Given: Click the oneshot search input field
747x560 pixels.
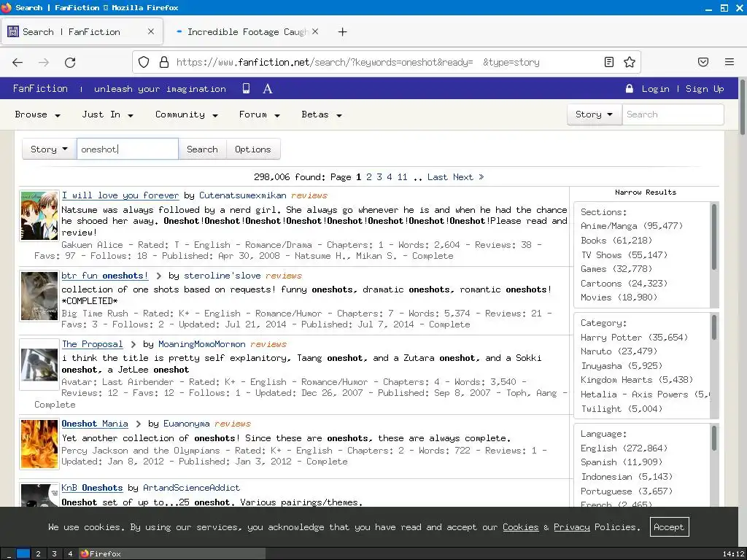Looking at the screenshot, I should (x=127, y=149).
